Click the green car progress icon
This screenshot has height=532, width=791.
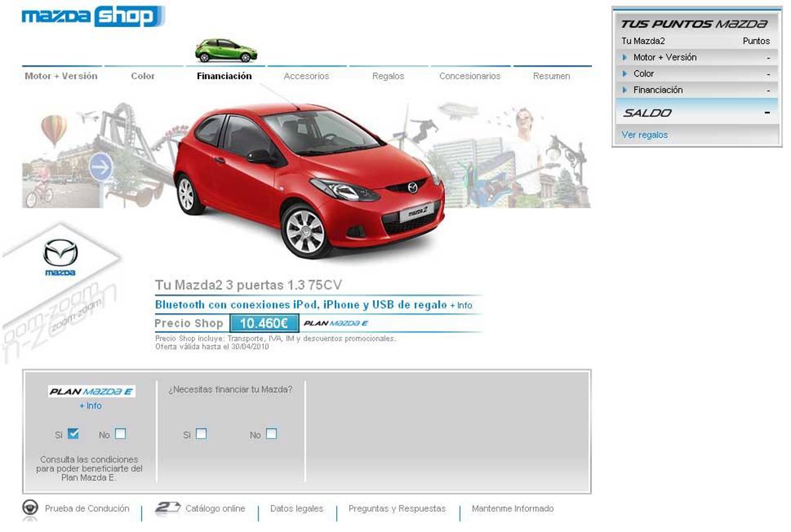click(225, 51)
